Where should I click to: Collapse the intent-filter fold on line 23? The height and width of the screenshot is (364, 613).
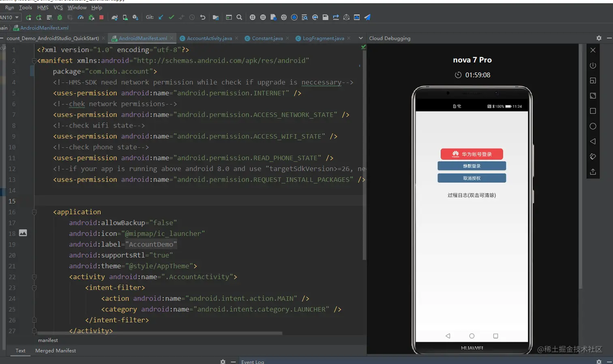point(34,288)
